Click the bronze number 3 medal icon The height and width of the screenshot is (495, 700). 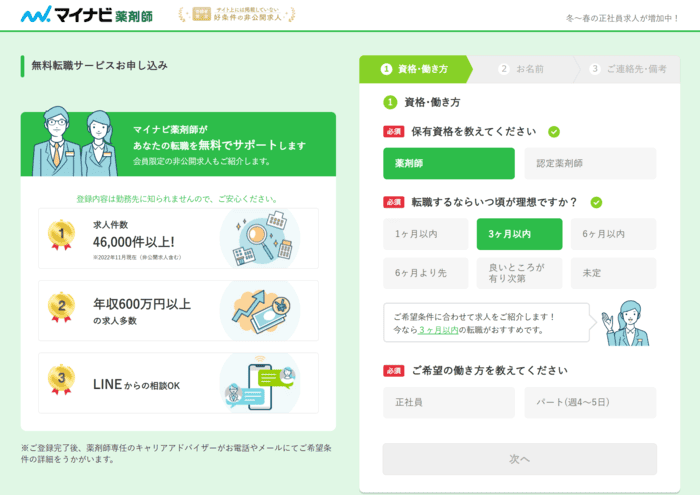(x=61, y=379)
